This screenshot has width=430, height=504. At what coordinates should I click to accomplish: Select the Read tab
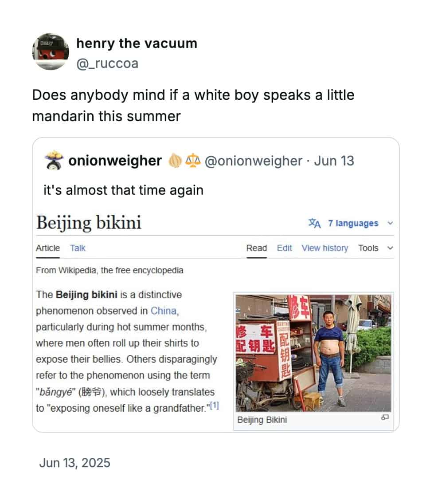pos(257,248)
